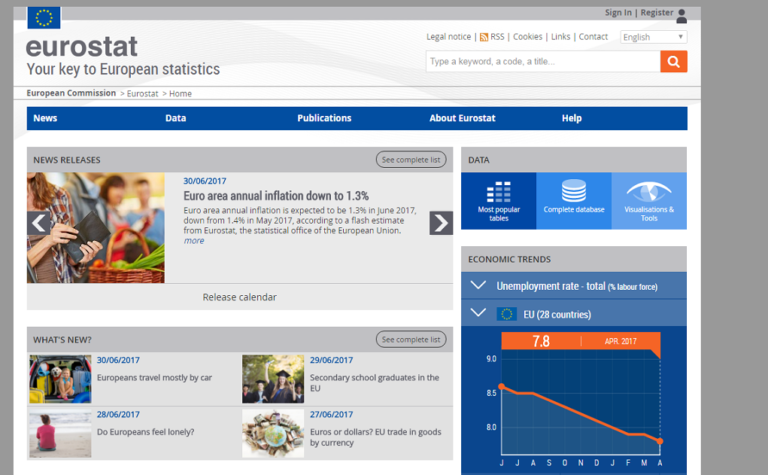The height and width of the screenshot is (475, 768).
Task: Open Complete database tile
Action: click(x=574, y=201)
